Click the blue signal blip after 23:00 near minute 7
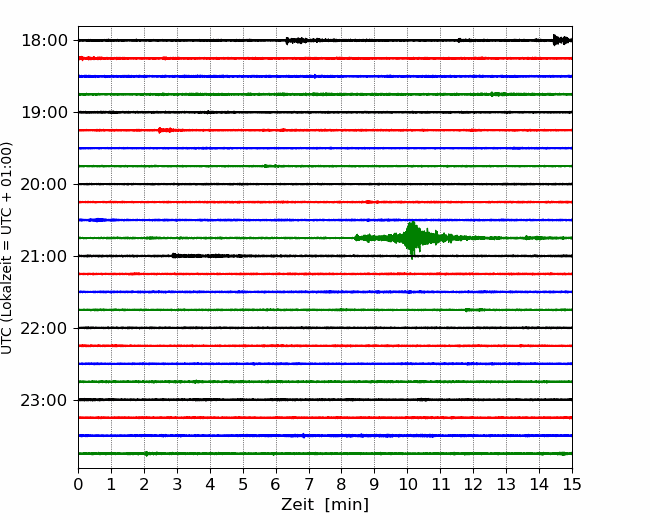This screenshot has height=520, width=650. pyautogui.click(x=303, y=435)
